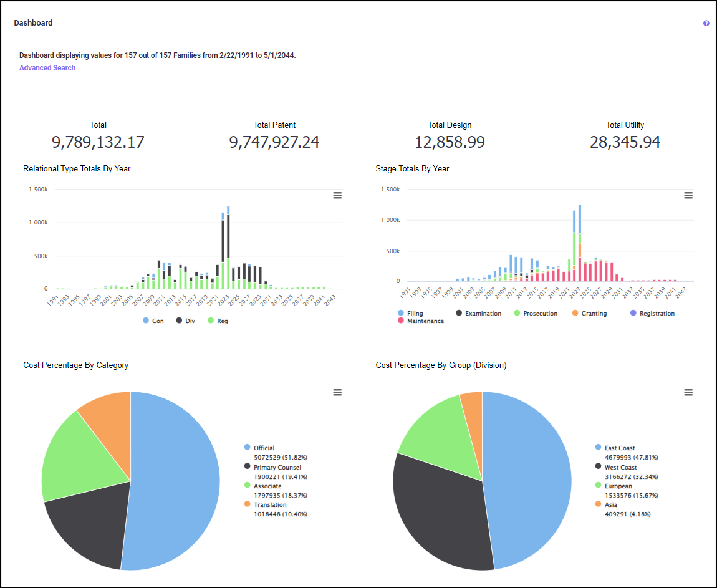Click the dark West Coast pie slice
Screen dimensions: 717x588
point(436,511)
